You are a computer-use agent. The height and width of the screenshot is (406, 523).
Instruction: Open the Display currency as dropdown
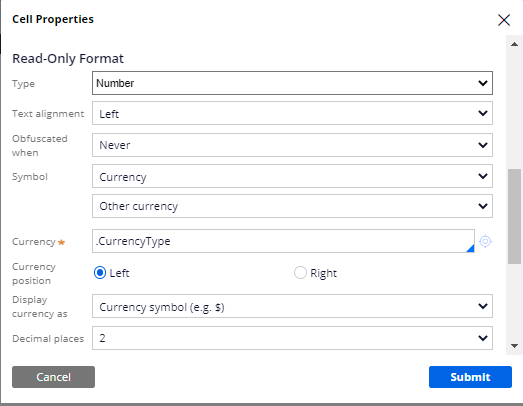(x=292, y=306)
